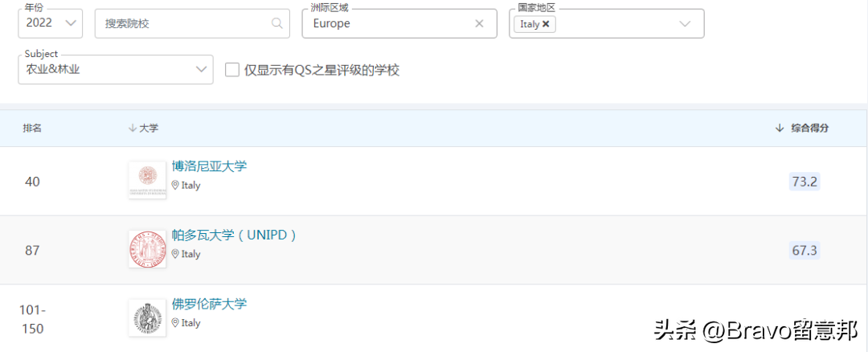Click location pin icon under 帕多瓦大学
The height and width of the screenshot is (352, 868).
[x=175, y=254]
